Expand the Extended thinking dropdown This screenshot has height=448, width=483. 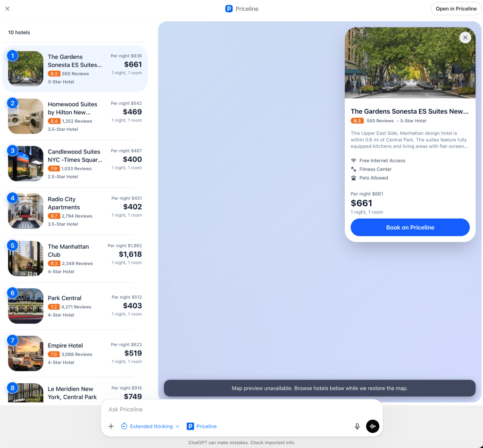150,426
